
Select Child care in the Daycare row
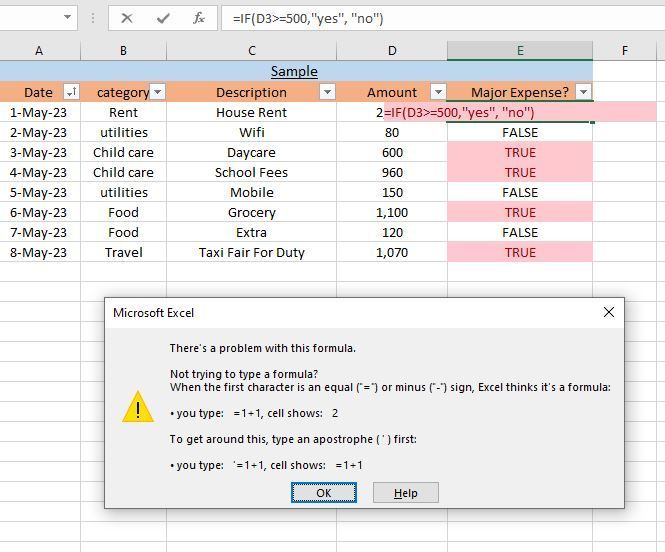(x=123, y=152)
